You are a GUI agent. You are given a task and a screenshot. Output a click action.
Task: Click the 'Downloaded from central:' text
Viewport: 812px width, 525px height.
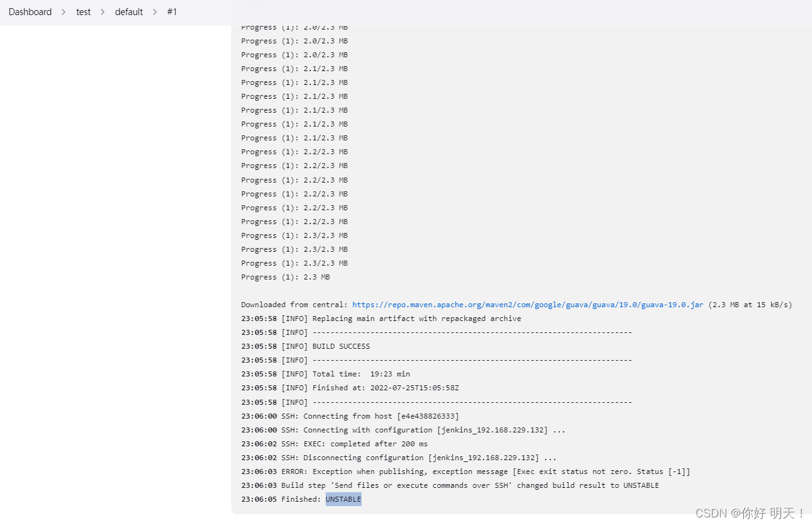[x=295, y=305]
